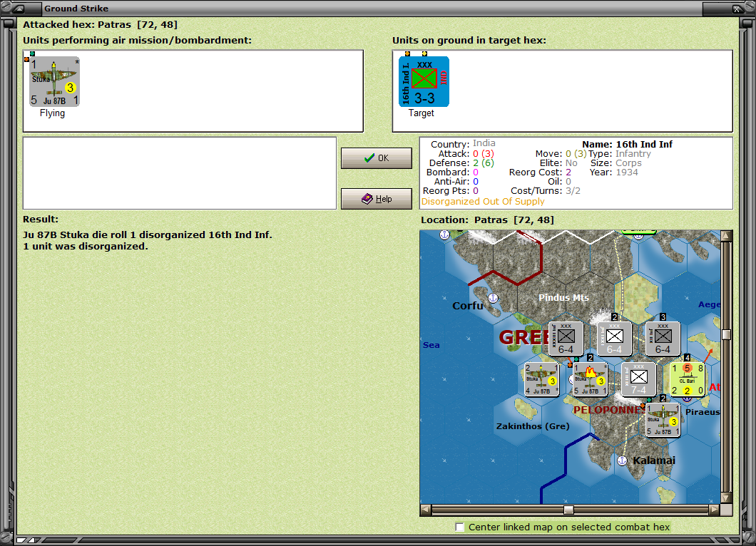Click the map vertical scrollbar down arrow
This screenshot has height=546, width=756.
pos(726,498)
